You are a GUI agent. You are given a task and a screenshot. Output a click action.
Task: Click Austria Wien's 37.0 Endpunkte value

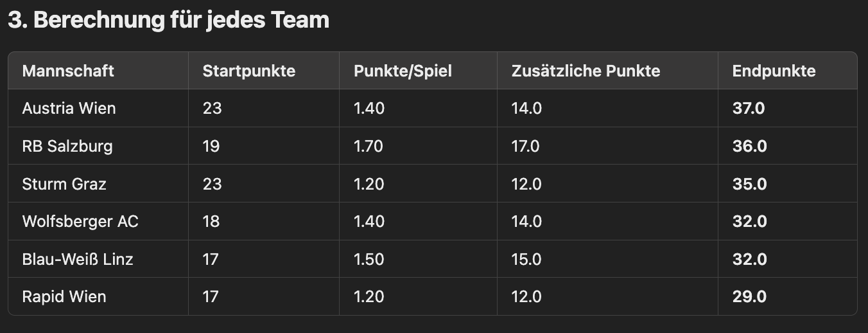(749, 108)
